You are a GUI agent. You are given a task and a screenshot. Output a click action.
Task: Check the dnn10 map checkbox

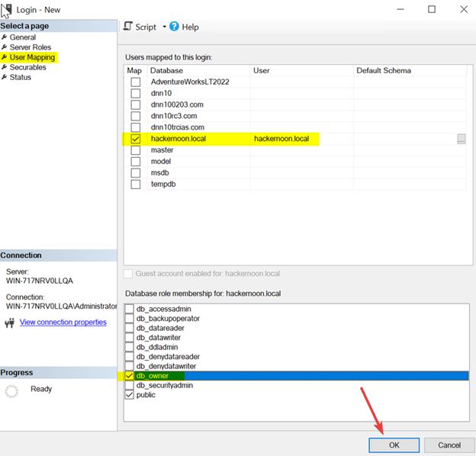[135, 93]
